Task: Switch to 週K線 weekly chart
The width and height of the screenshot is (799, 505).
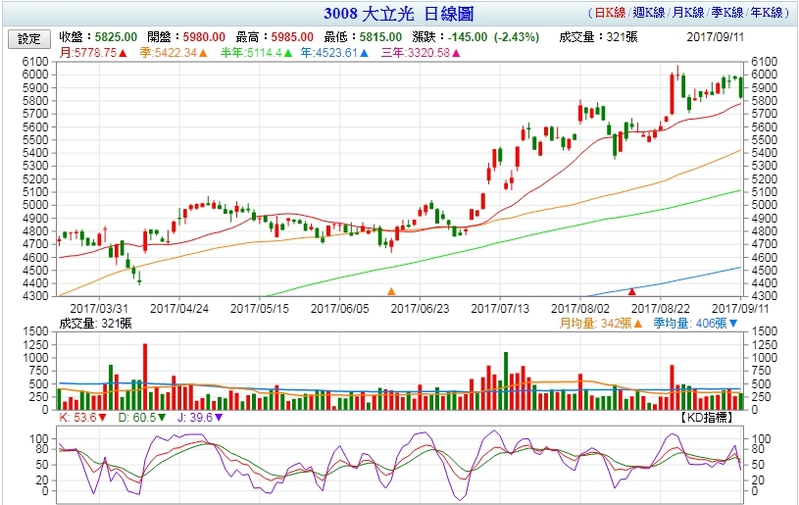Action: [x=649, y=13]
